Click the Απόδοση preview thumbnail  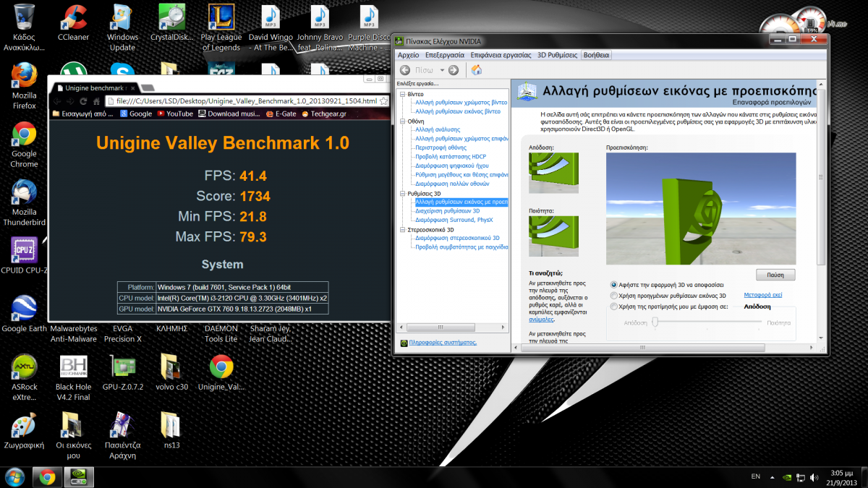[554, 172]
